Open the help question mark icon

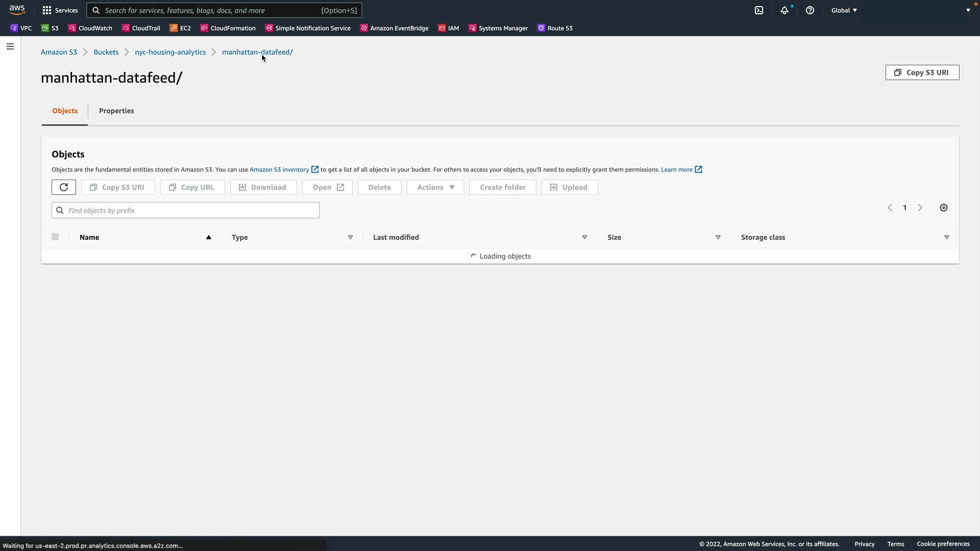pyautogui.click(x=810, y=10)
